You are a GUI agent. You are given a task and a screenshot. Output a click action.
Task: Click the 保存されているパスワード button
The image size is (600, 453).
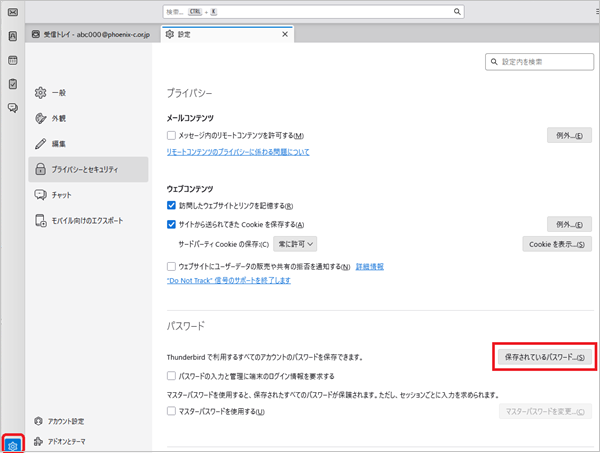pos(545,356)
